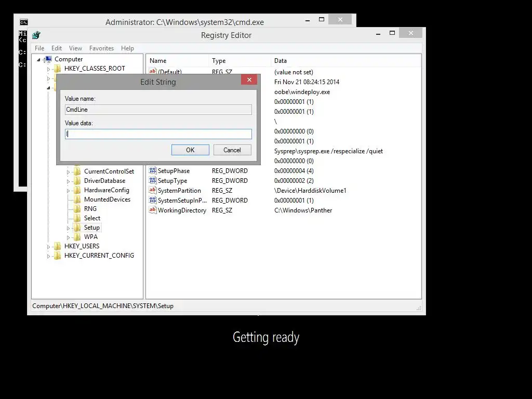Select the SetupType value row
The image size is (532, 399).
172,180
